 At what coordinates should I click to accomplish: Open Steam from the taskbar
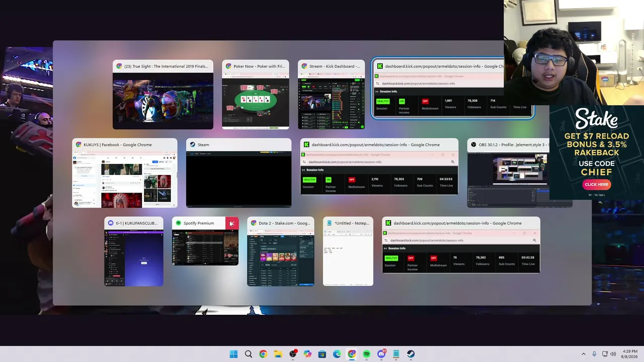coord(411,354)
